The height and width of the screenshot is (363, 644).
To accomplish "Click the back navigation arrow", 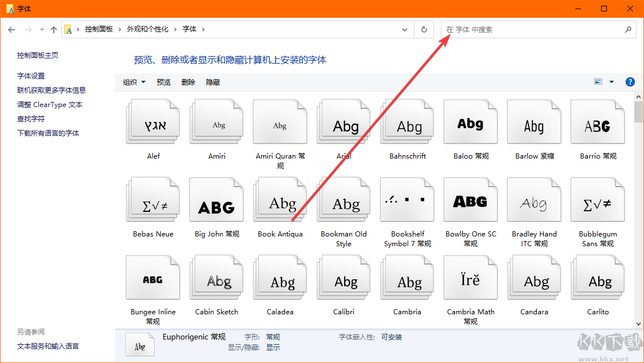I will [11, 29].
